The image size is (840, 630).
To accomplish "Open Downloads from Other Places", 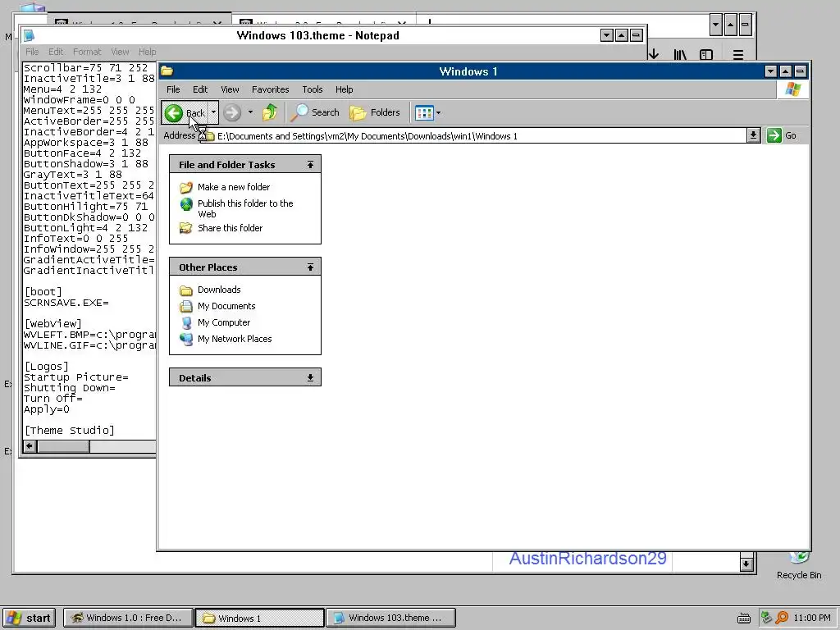I will tap(219, 290).
